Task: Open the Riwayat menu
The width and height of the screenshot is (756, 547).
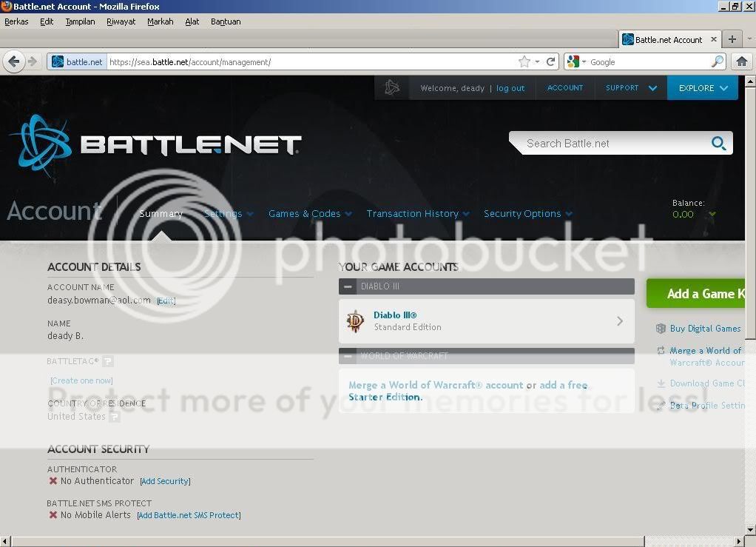Action: (121, 21)
